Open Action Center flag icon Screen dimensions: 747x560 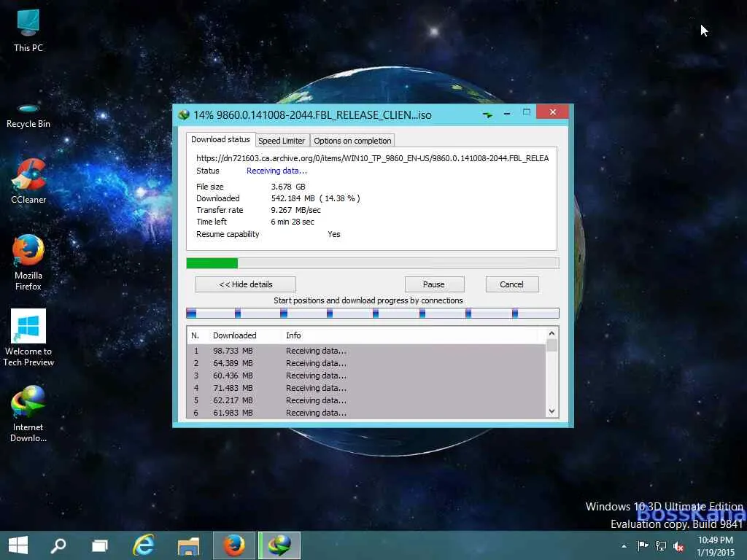pos(643,546)
